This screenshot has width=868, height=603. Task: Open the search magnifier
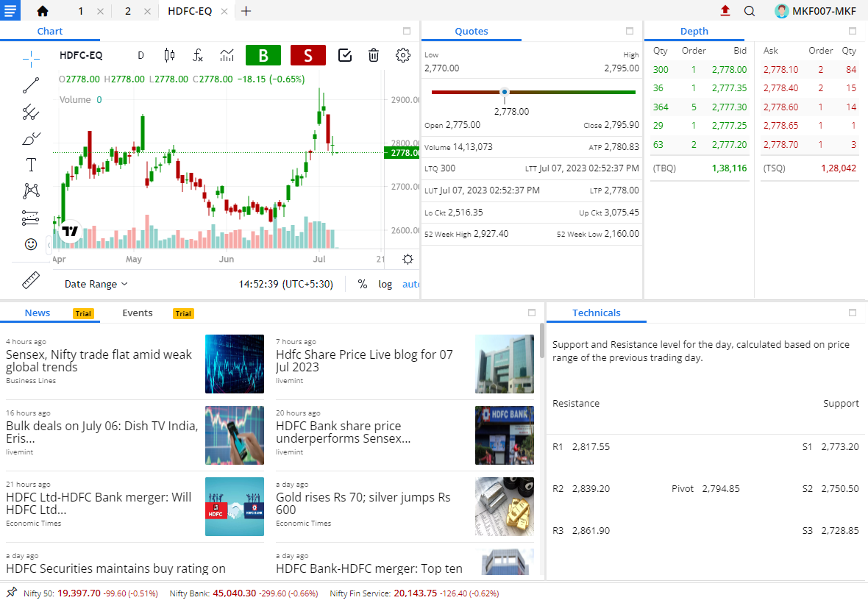click(x=750, y=11)
